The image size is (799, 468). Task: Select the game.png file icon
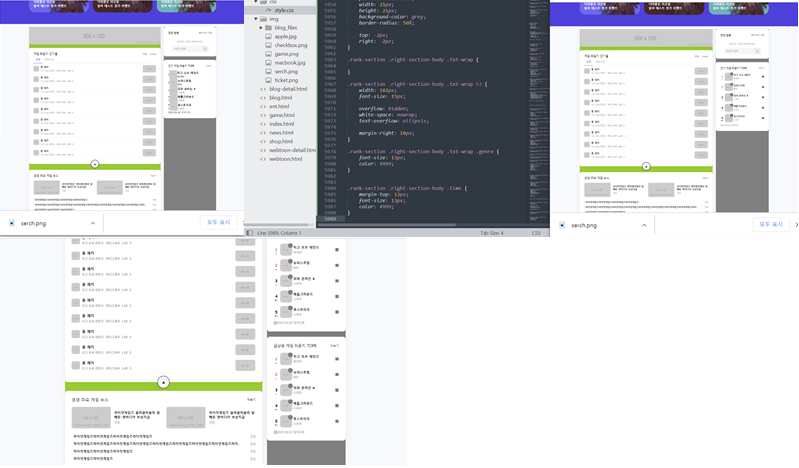click(268, 54)
